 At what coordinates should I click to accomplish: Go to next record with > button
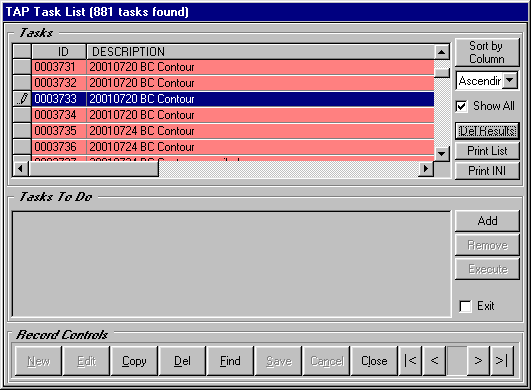pyautogui.click(x=478, y=361)
